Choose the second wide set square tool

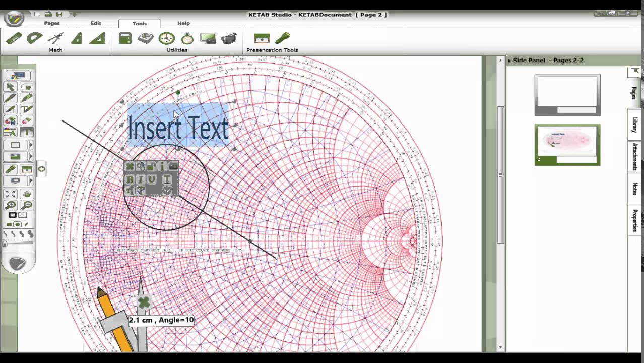97,38
